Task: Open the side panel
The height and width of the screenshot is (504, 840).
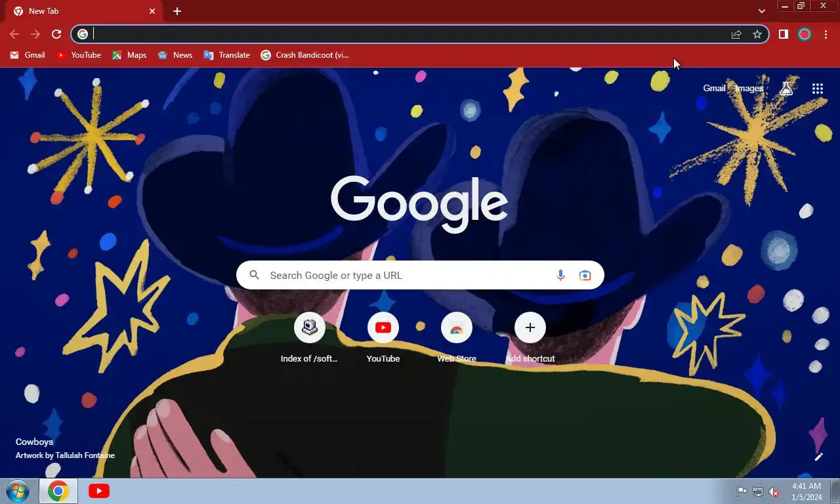Action: 783,34
